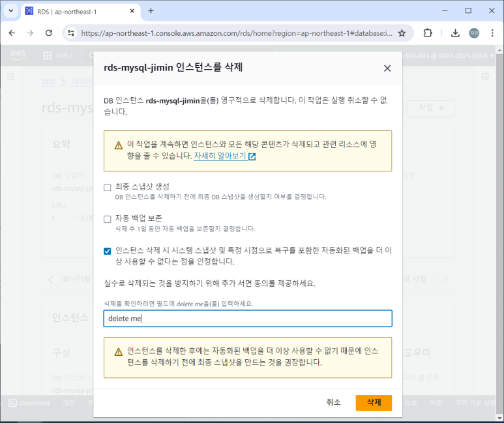
Task: Open the Chrome three-dot menu
Action: point(492,33)
